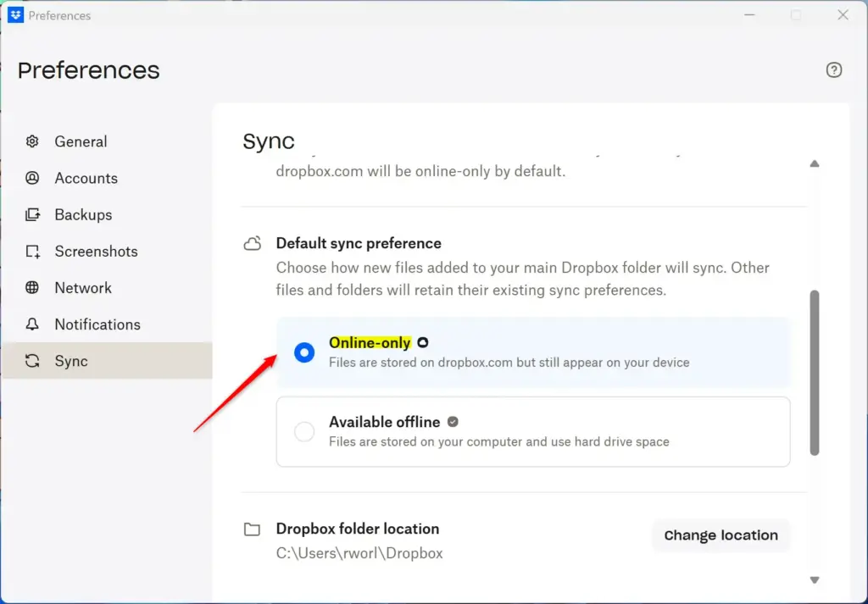Click the Notifications bell icon

coord(32,324)
